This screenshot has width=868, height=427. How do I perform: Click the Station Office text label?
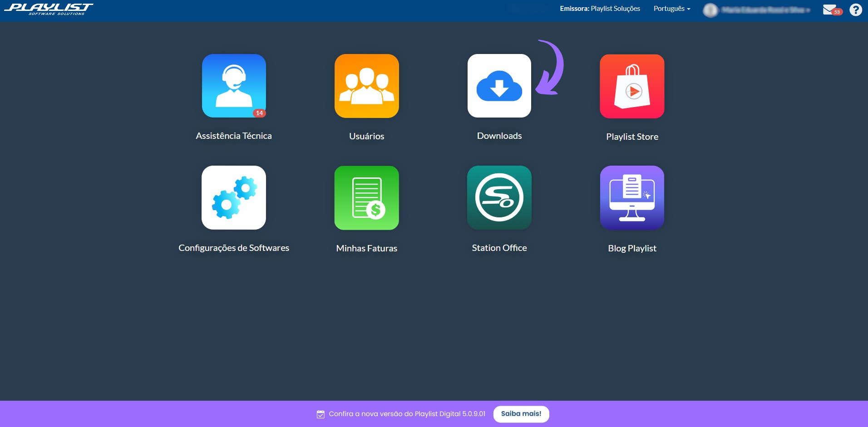(x=499, y=248)
